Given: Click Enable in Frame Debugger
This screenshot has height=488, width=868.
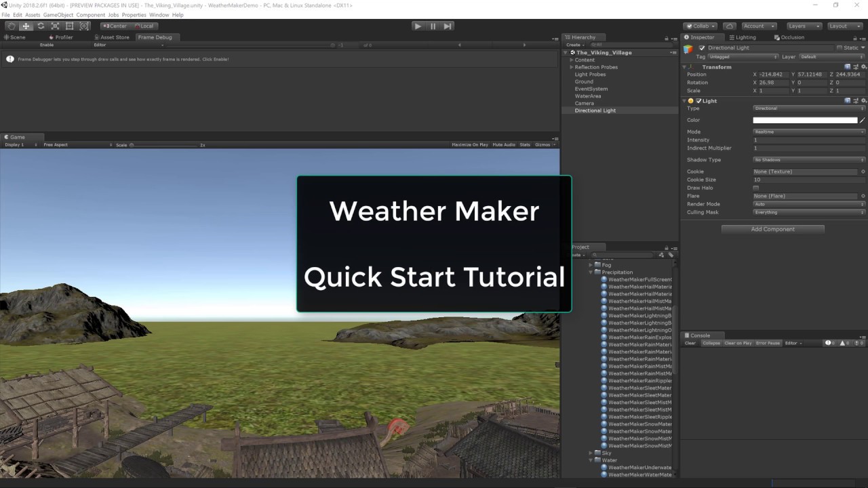Looking at the screenshot, I should click(x=47, y=45).
